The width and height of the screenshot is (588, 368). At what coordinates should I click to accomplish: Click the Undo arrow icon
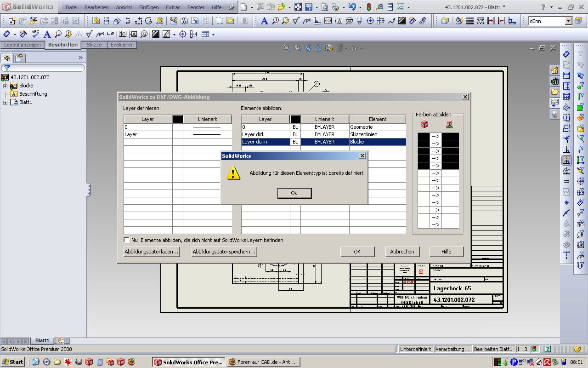pyautogui.click(x=352, y=7)
